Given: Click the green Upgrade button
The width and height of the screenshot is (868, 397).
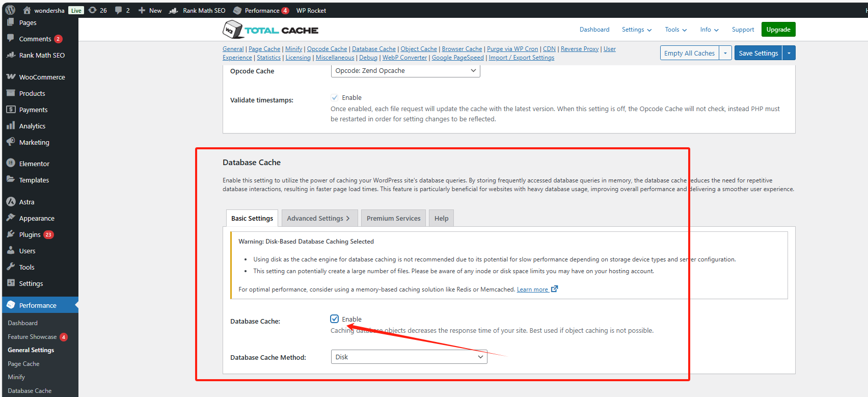Looking at the screenshot, I should pyautogui.click(x=778, y=30).
